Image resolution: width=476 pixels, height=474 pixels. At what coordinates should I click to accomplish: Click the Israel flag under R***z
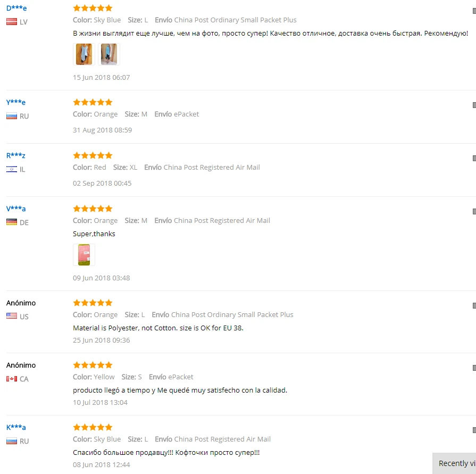(x=12, y=169)
